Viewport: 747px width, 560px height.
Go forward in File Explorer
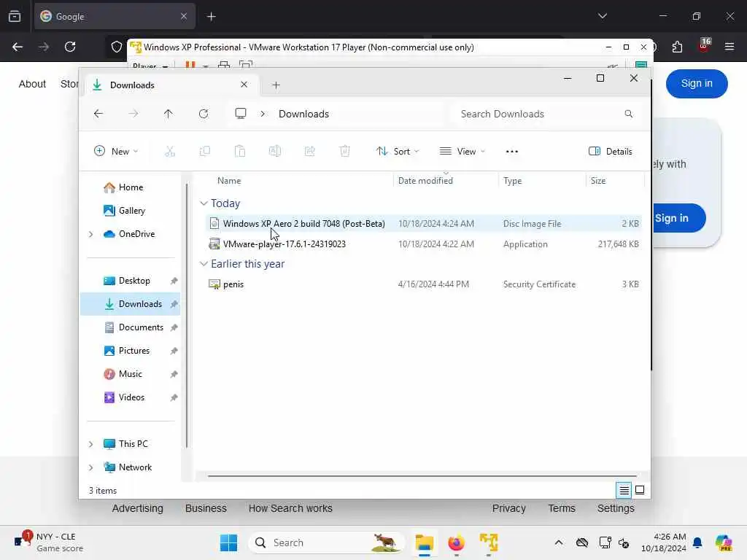133,114
